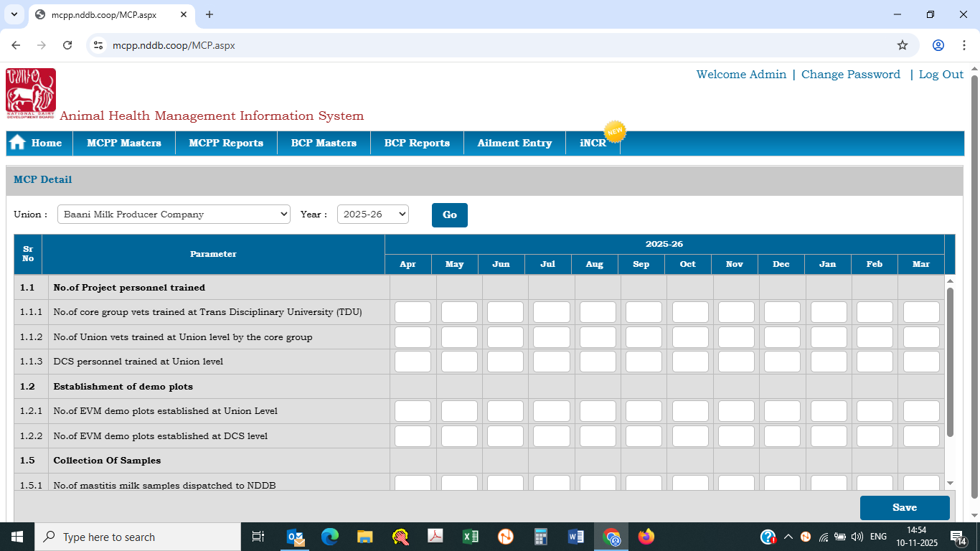Click the Log Out link
The width and height of the screenshot is (980, 551).
pos(941,75)
